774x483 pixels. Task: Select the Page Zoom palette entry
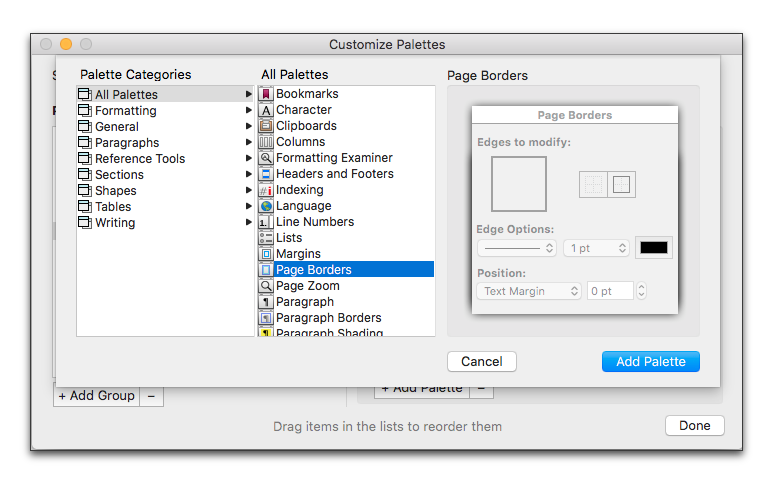coord(346,285)
